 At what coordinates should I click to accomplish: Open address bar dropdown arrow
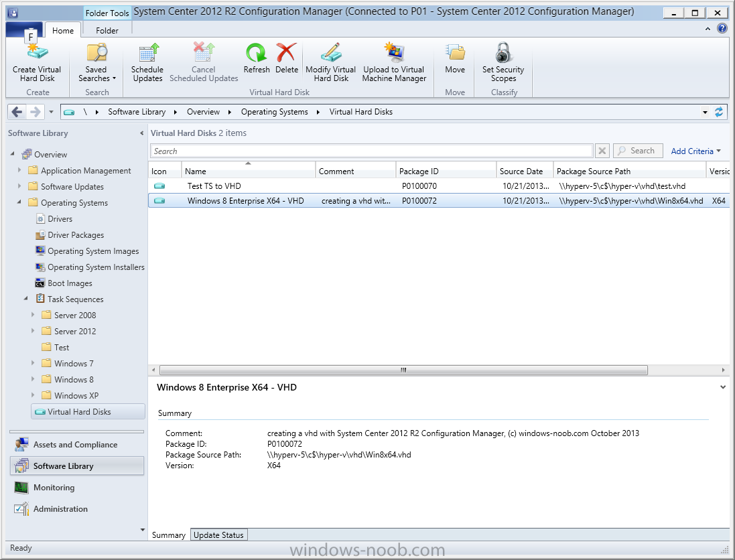(705, 113)
